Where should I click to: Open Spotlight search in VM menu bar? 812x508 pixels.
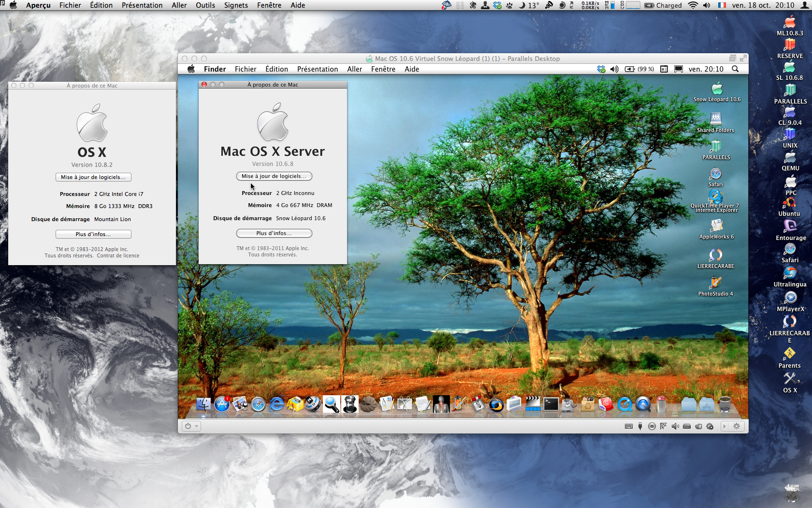tap(735, 69)
